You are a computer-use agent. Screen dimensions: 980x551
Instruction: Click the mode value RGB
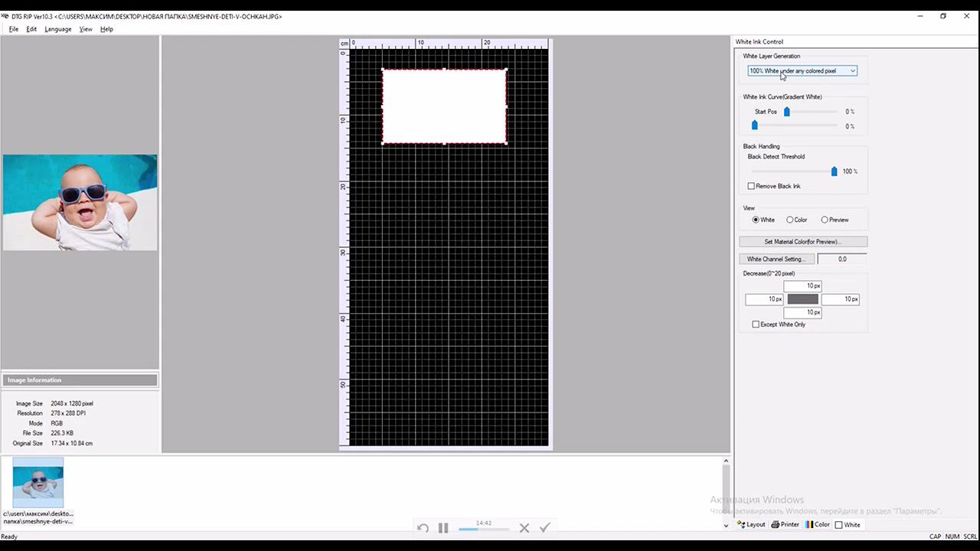click(x=57, y=423)
